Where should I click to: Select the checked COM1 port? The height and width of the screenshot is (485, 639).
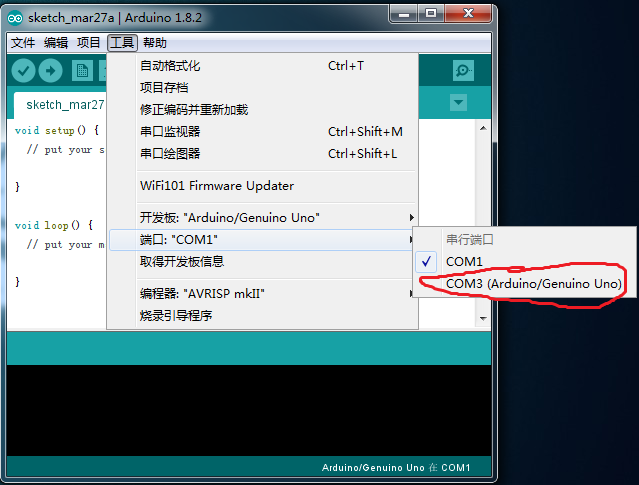pos(524,262)
